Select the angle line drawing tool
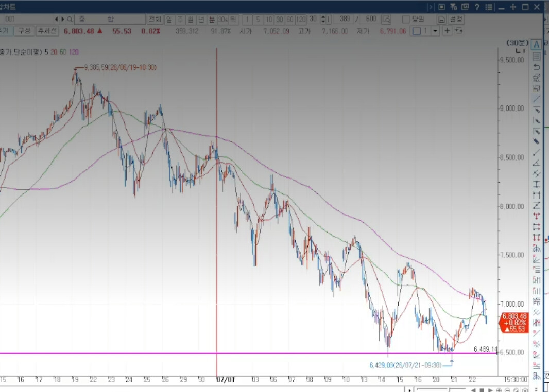This screenshot has height=392, width=549. [x=536, y=163]
